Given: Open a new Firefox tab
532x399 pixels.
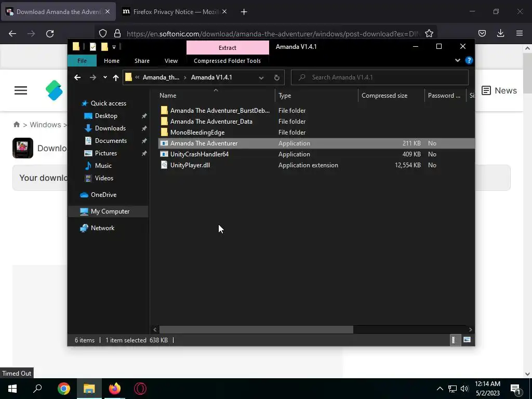Looking at the screenshot, I should (x=244, y=12).
